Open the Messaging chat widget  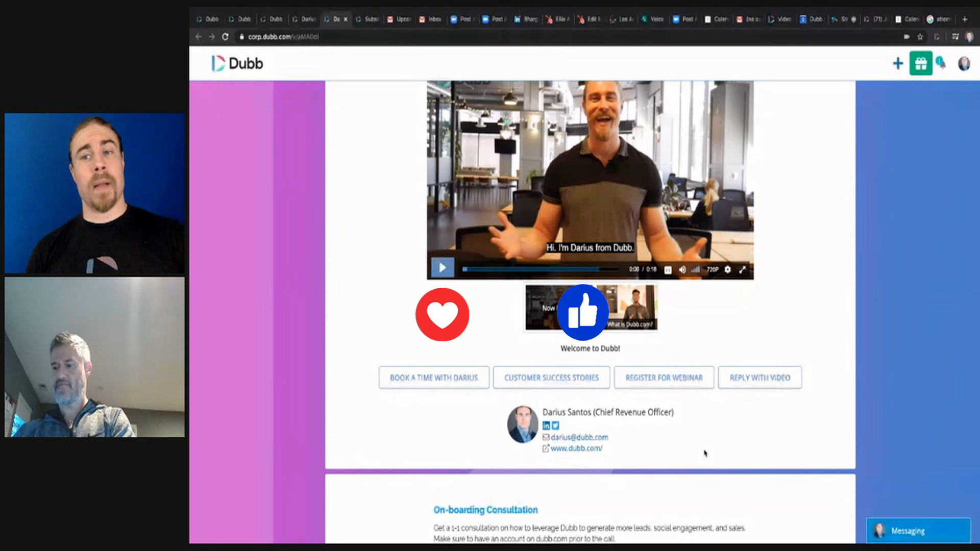pyautogui.click(x=918, y=531)
